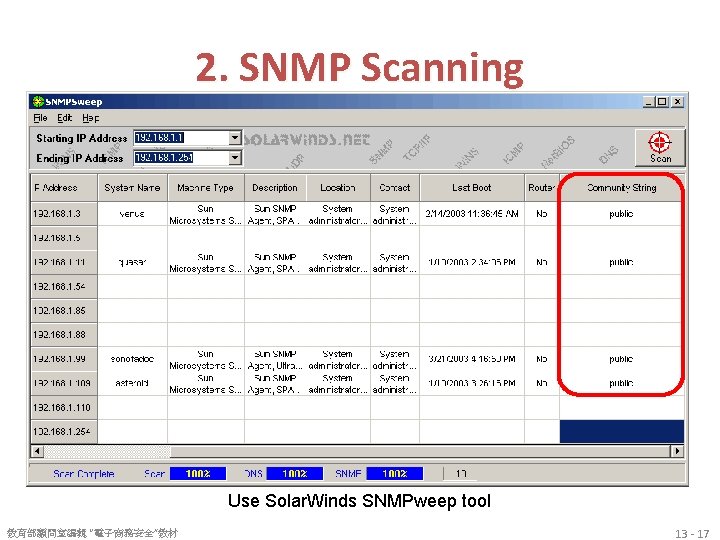Sort by the Location column header

[x=338, y=187]
